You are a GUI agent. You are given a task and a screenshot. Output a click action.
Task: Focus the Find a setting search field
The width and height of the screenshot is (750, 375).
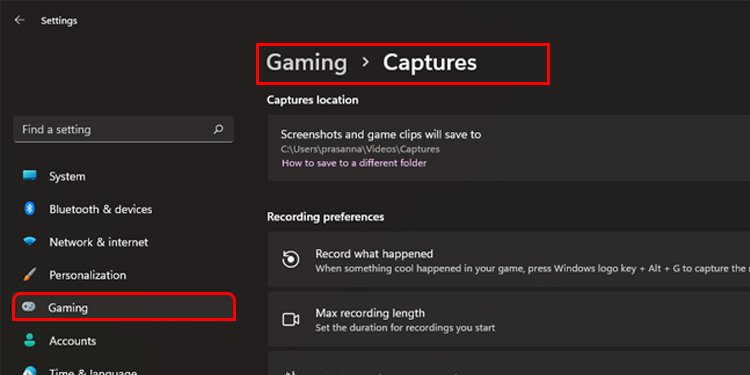pyautogui.click(x=123, y=129)
